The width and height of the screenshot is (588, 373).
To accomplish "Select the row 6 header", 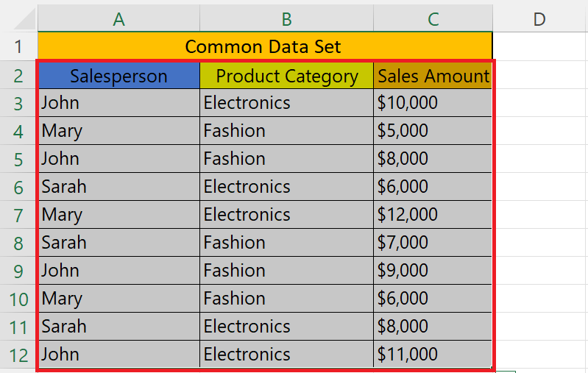I will (18, 187).
